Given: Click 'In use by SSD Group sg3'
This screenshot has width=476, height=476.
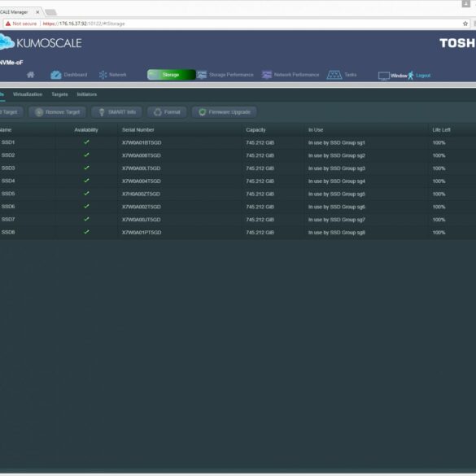Looking at the screenshot, I should tap(337, 168).
